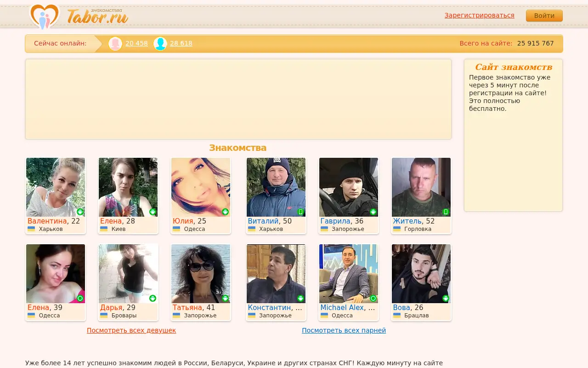The image size is (588, 368).
Task: Click the Android status icon on Вова's photo
Action: click(x=446, y=298)
